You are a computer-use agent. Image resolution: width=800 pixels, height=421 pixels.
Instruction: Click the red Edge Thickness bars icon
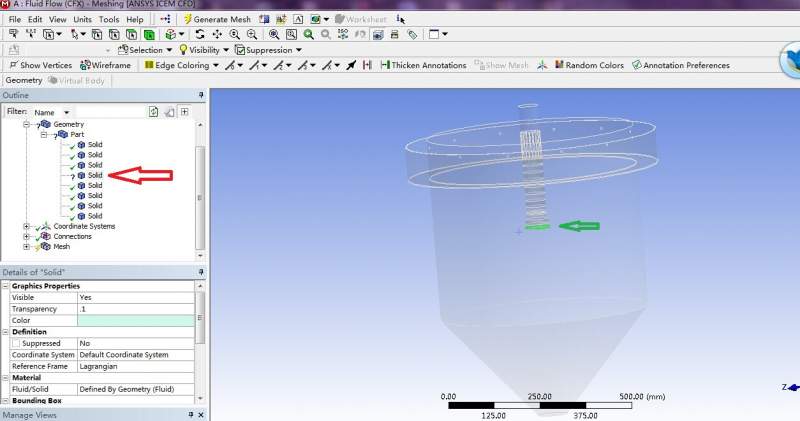coord(367,65)
